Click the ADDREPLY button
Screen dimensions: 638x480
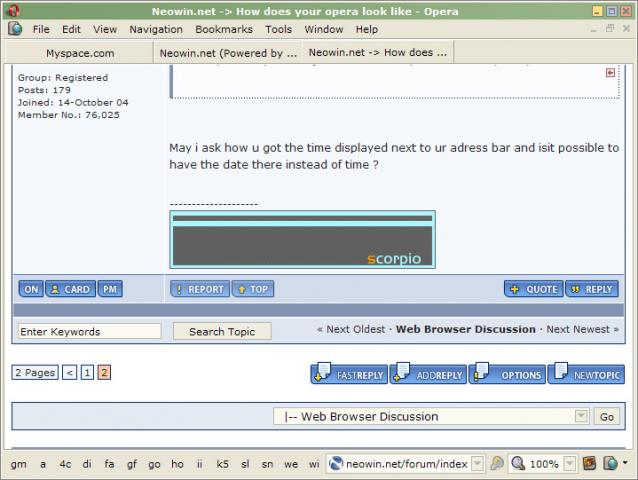pos(428,374)
